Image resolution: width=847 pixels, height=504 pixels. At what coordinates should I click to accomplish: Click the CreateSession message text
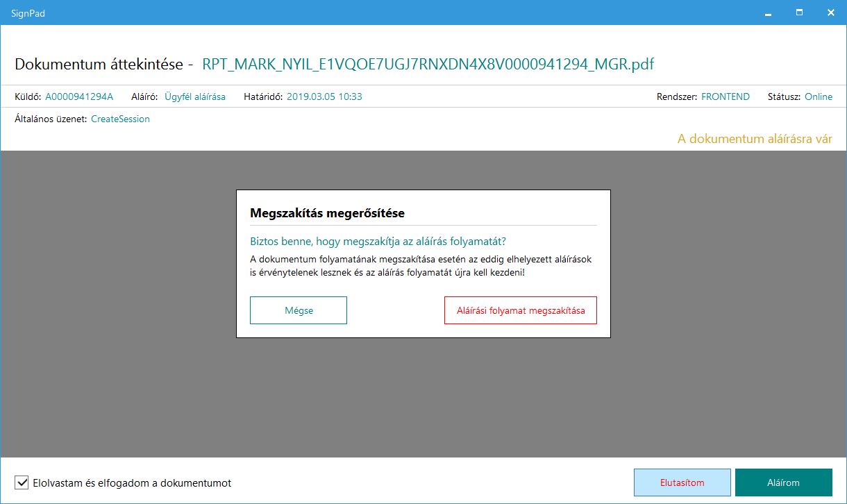[120, 119]
